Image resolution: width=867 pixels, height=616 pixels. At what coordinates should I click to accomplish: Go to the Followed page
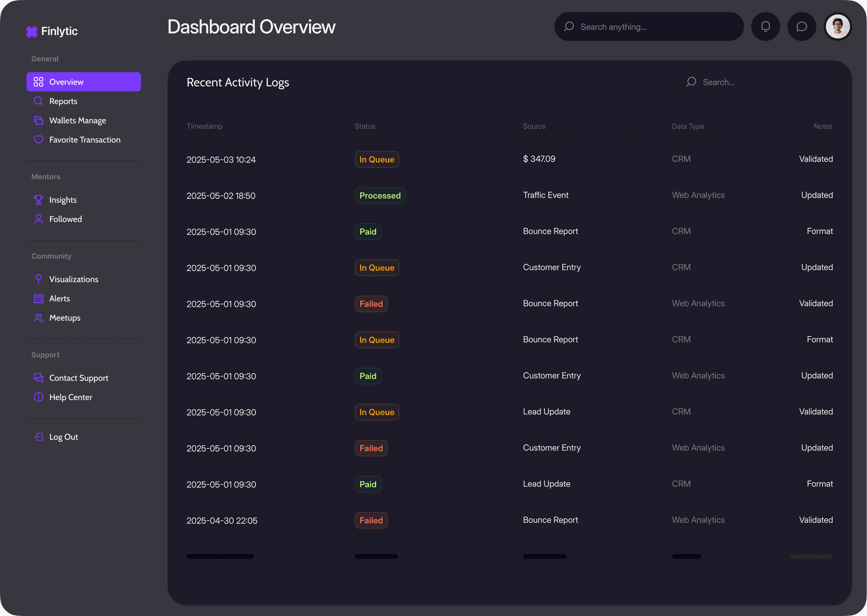click(65, 219)
